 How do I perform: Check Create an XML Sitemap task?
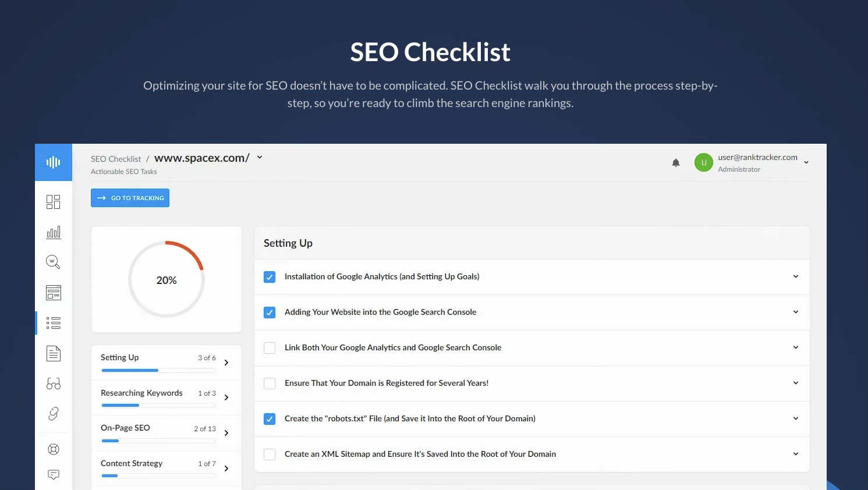pyautogui.click(x=270, y=455)
